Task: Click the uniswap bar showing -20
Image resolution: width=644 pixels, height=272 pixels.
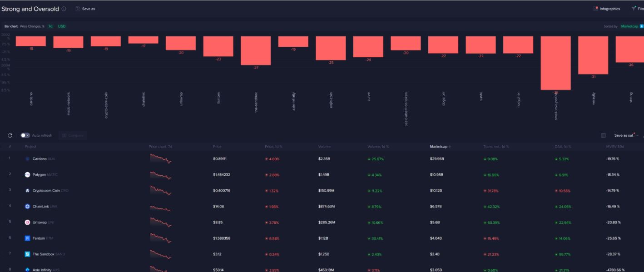Action: point(181,43)
